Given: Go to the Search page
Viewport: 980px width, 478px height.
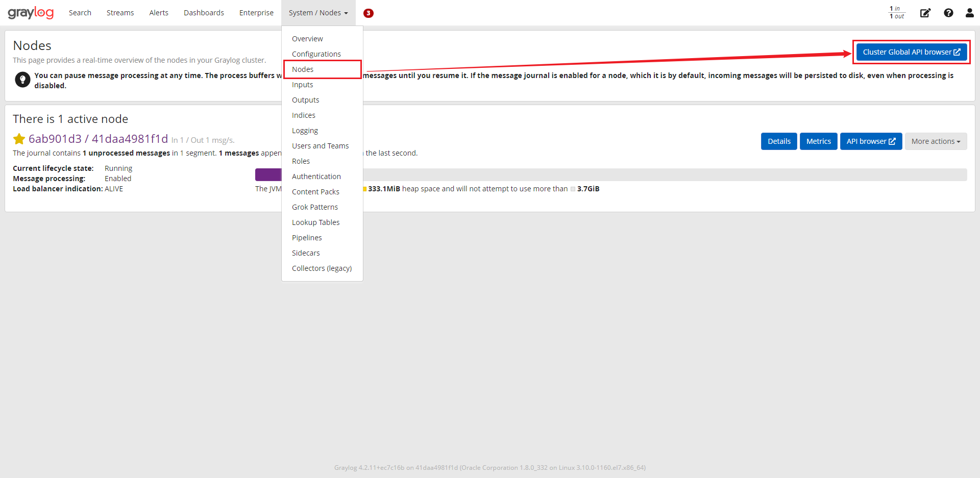Looking at the screenshot, I should tap(80, 13).
